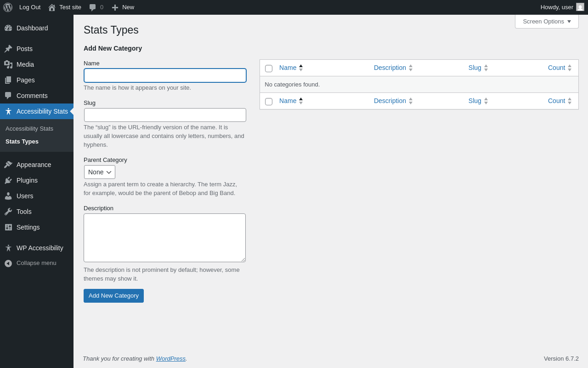Tick the select-all checkbox in table footer

pos(269,102)
